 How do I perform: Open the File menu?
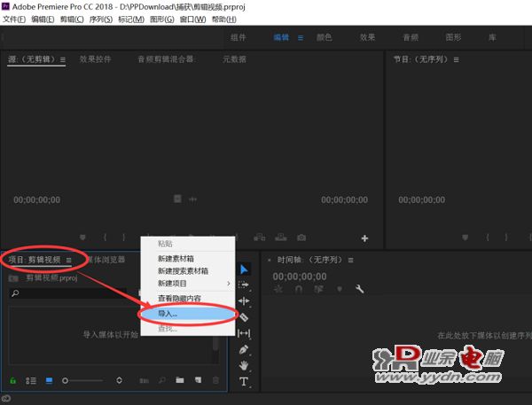point(14,19)
